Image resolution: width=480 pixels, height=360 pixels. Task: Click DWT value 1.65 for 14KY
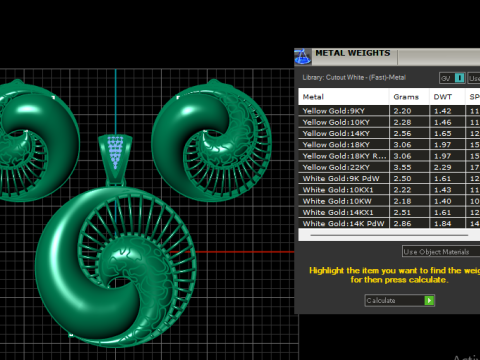tap(443, 134)
